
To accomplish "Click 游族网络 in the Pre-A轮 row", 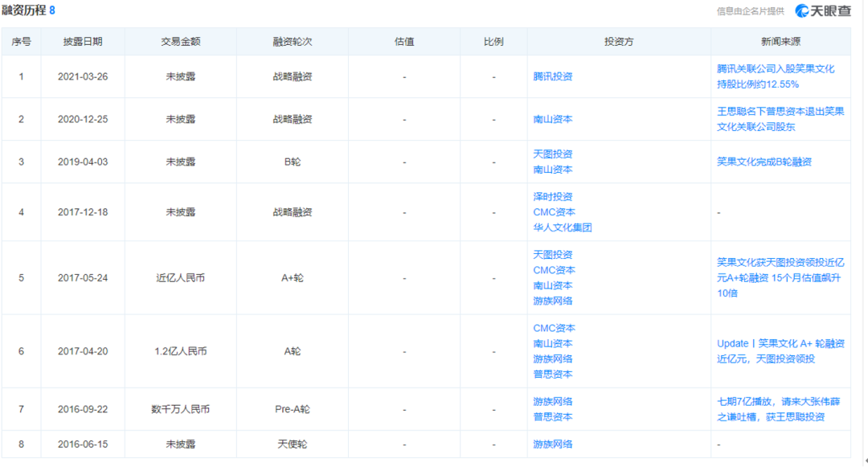I will tap(552, 402).
